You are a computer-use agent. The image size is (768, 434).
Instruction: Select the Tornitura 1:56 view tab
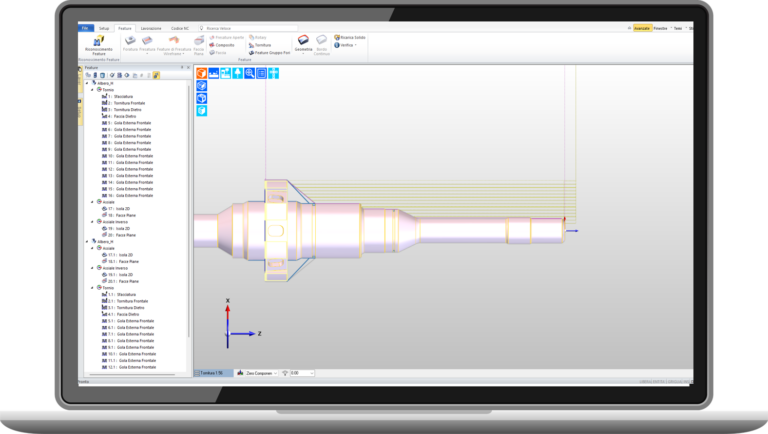point(213,373)
